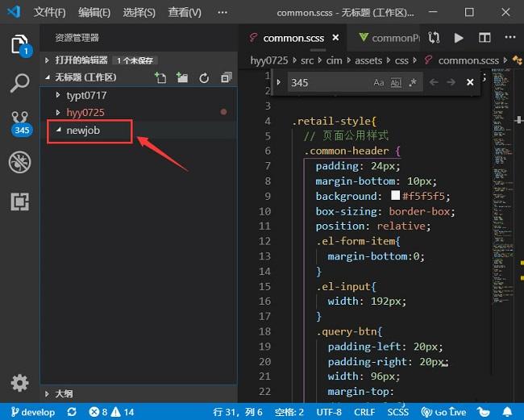Toggle Match Whole Word in find widget
Viewport: 524px width, 420px height.
click(396, 82)
